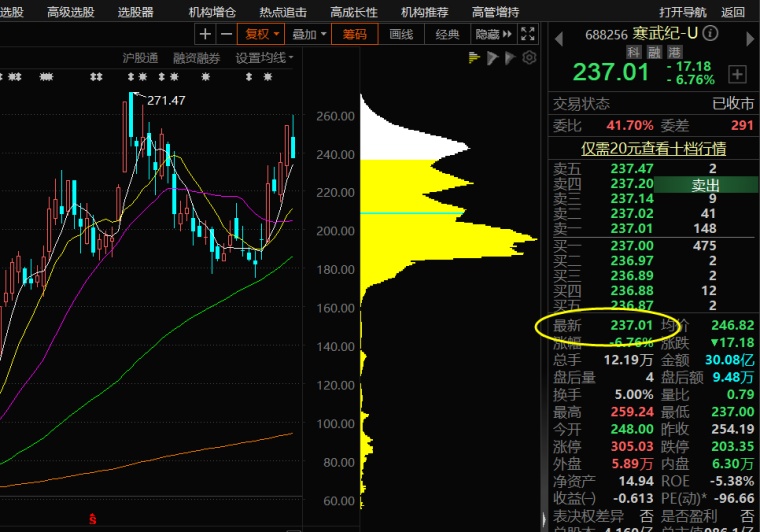Open the 叠加 overlay dropdown
The image size is (760, 532).
click(x=309, y=34)
